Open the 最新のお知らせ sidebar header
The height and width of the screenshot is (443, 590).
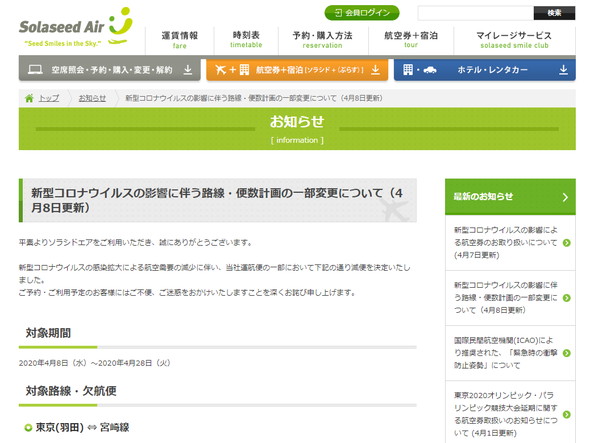(510, 197)
